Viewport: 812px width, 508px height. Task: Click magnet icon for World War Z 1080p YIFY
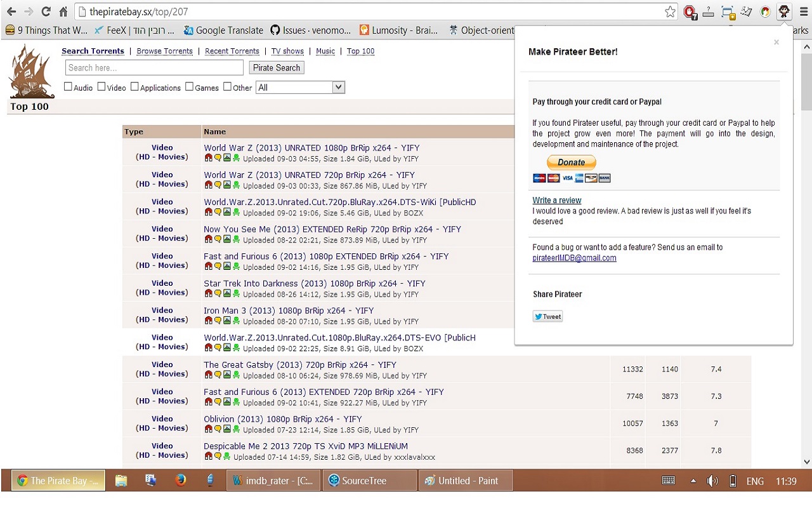pyautogui.click(x=209, y=158)
